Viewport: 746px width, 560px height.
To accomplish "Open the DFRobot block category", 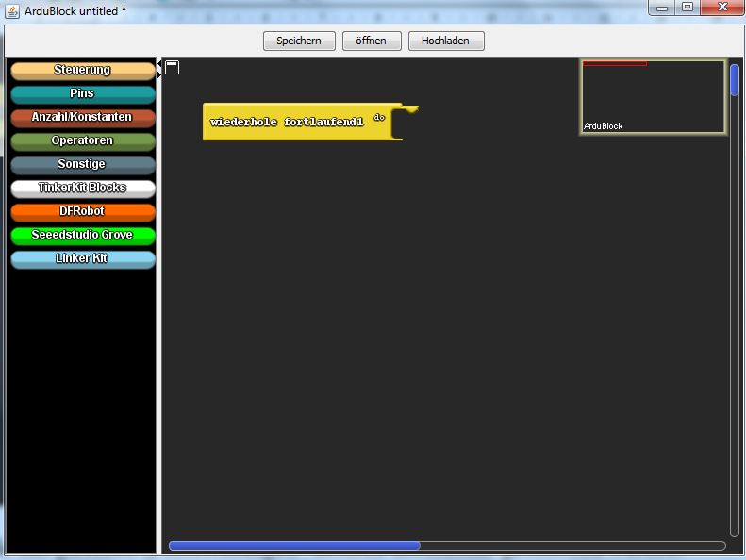I will pyautogui.click(x=82, y=212).
